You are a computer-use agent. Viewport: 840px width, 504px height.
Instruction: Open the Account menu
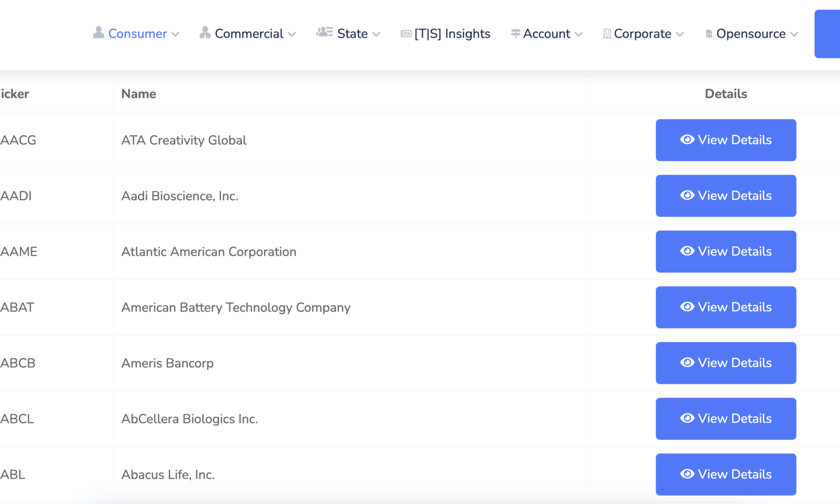click(547, 34)
